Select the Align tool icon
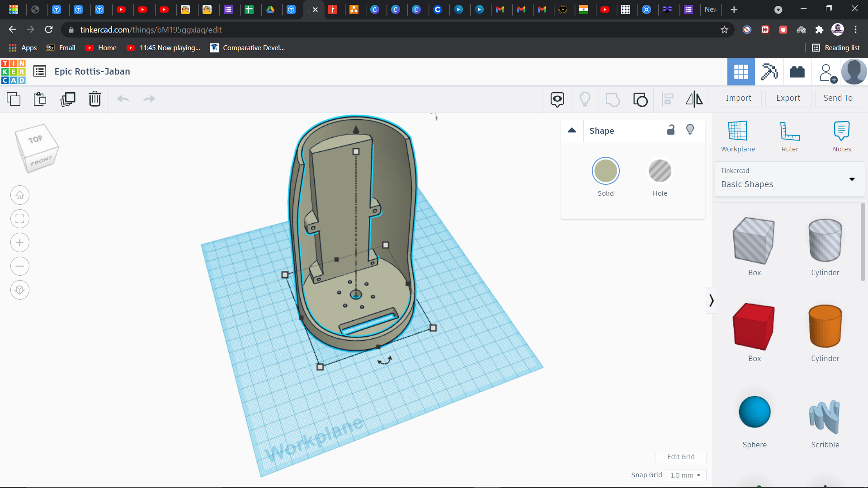Image resolution: width=868 pixels, height=488 pixels. coord(668,99)
